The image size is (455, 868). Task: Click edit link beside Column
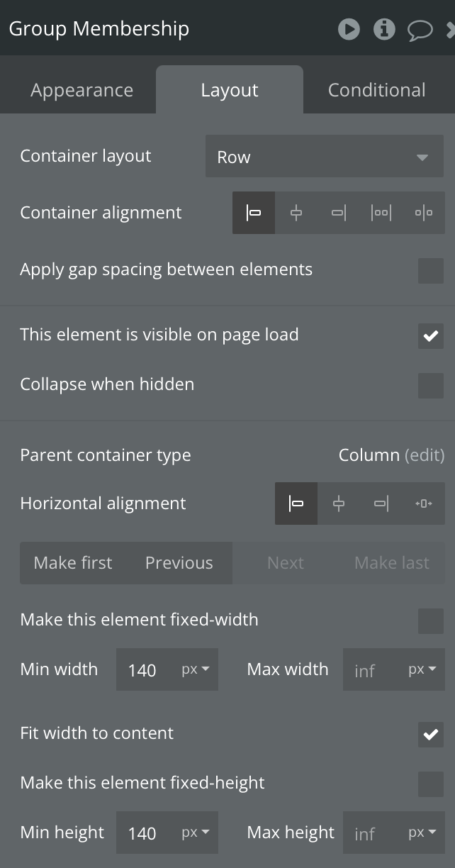point(425,455)
